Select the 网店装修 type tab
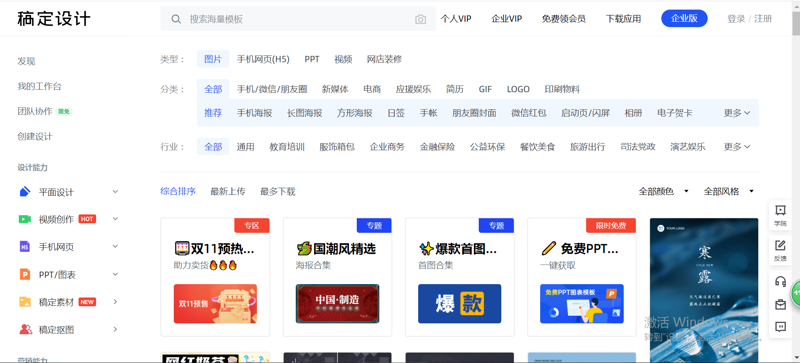 click(x=384, y=59)
